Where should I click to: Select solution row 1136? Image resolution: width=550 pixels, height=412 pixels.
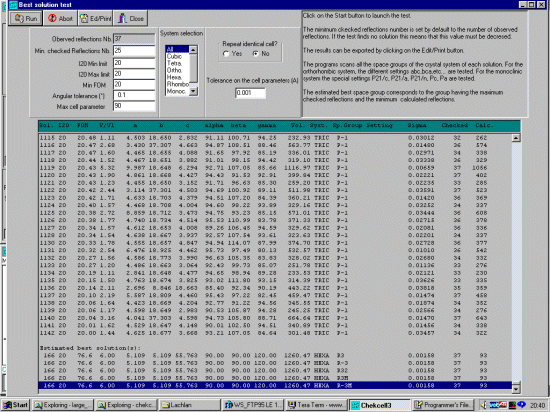tap(275, 288)
